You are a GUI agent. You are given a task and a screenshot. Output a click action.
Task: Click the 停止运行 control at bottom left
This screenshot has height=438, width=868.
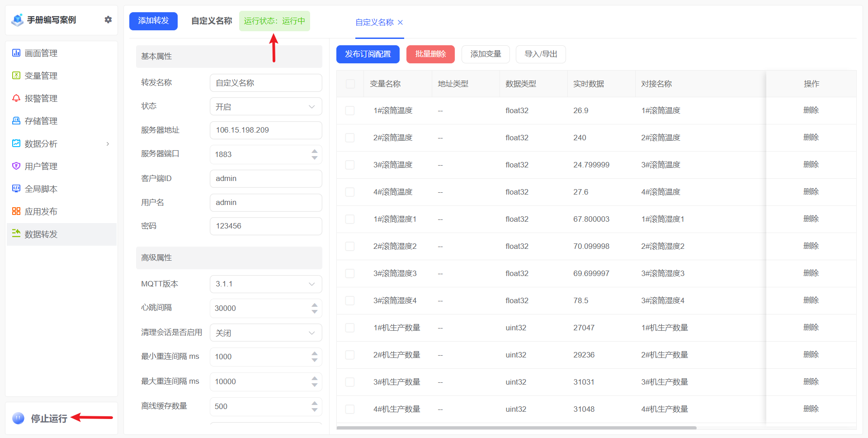pos(48,419)
